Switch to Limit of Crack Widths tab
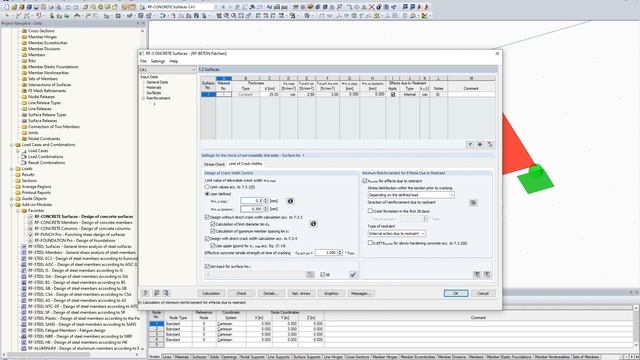 [x=245, y=164]
